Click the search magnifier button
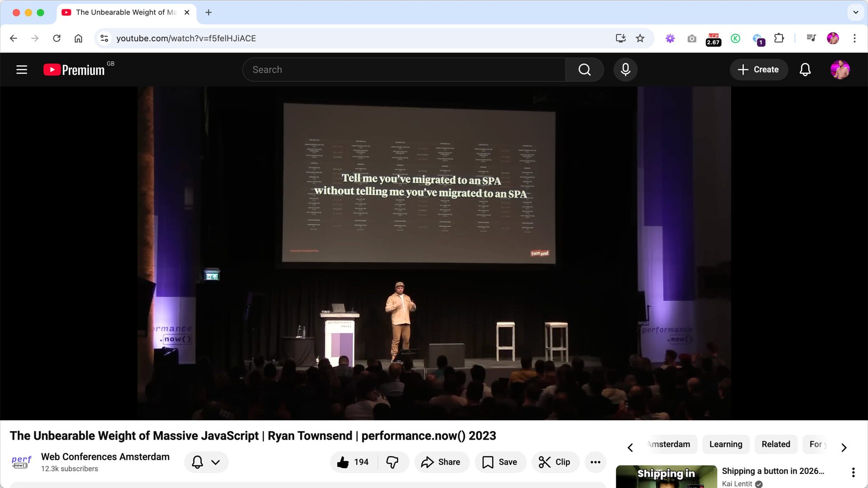The height and width of the screenshot is (488, 868). point(585,70)
